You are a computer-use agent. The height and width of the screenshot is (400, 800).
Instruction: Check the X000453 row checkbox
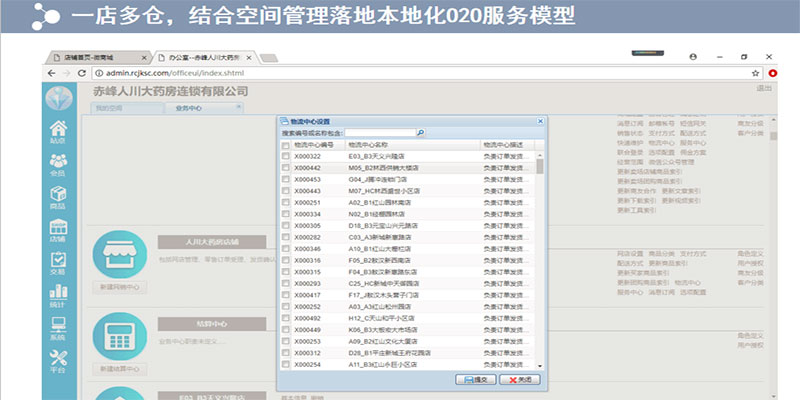point(286,179)
